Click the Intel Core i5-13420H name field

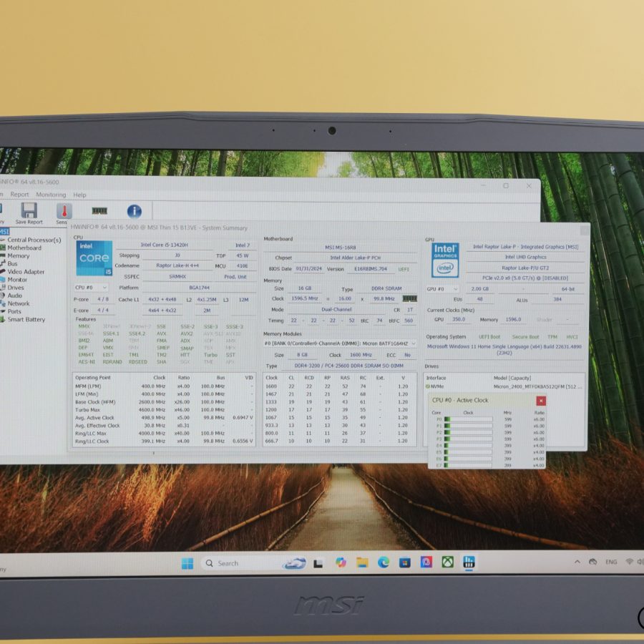pyautogui.click(x=165, y=245)
